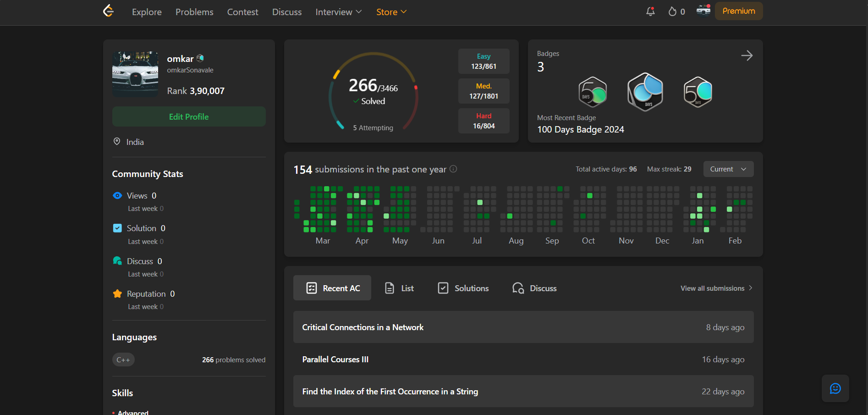Click the View all submissions chevron
The height and width of the screenshot is (415, 868).
pos(750,288)
